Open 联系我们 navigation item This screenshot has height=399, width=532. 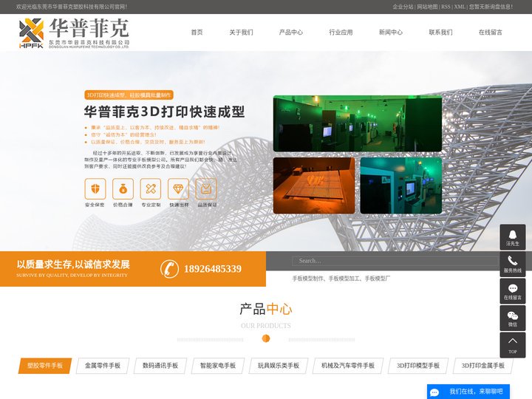click(440, 33)
